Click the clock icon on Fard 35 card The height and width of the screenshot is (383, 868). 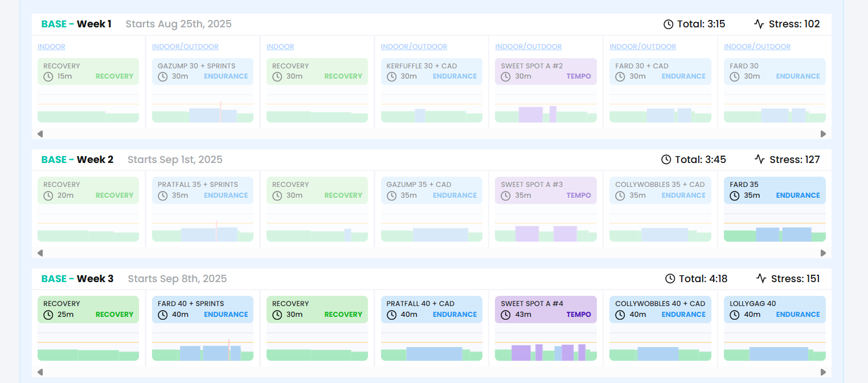pyautogui.click(x=735, y=195)
